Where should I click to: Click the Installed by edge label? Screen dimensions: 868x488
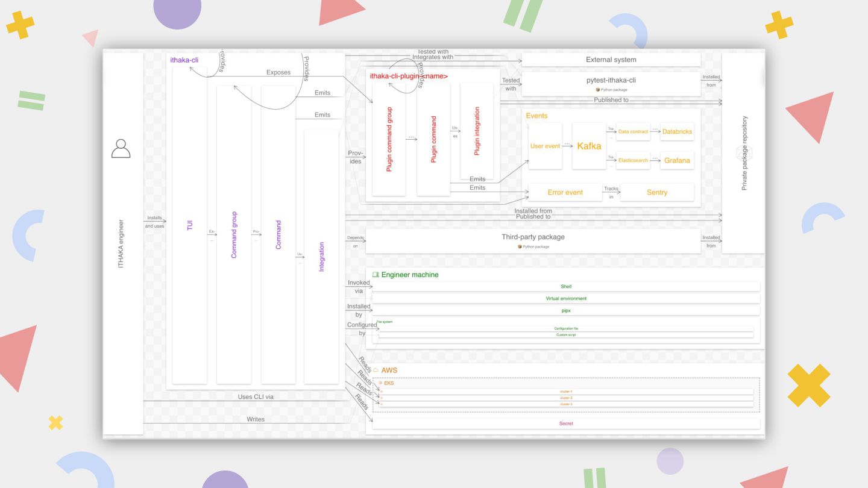coord(359,310)
